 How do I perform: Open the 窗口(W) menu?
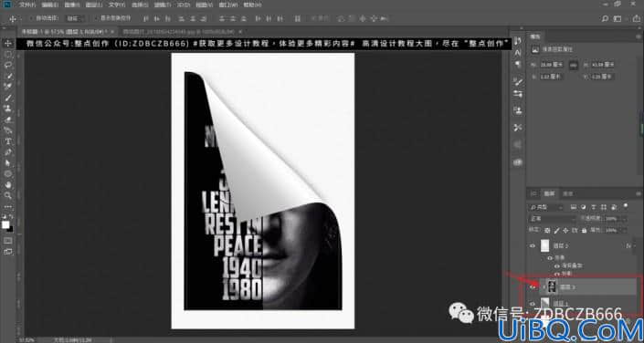229,5
